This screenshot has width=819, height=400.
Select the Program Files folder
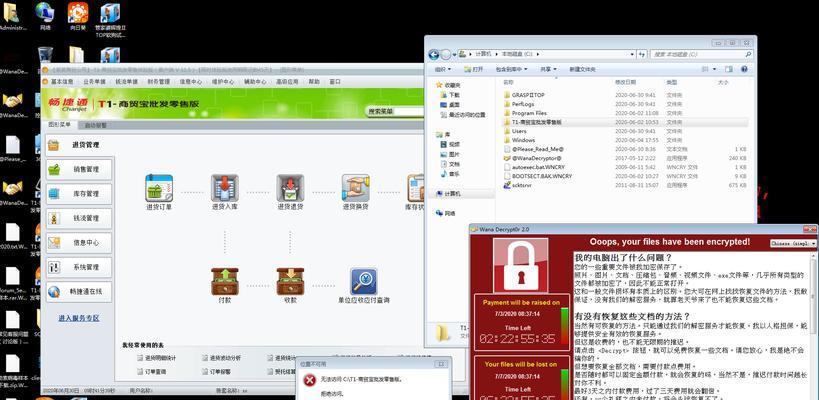625,113
